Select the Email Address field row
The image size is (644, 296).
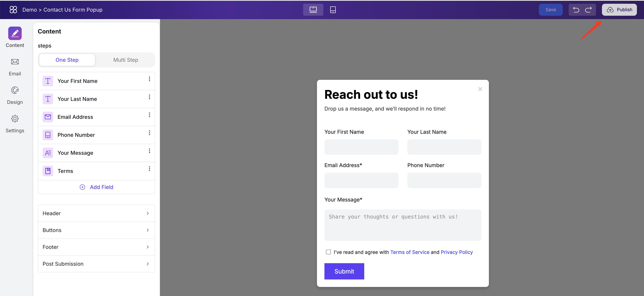click(x=96, y=117)
